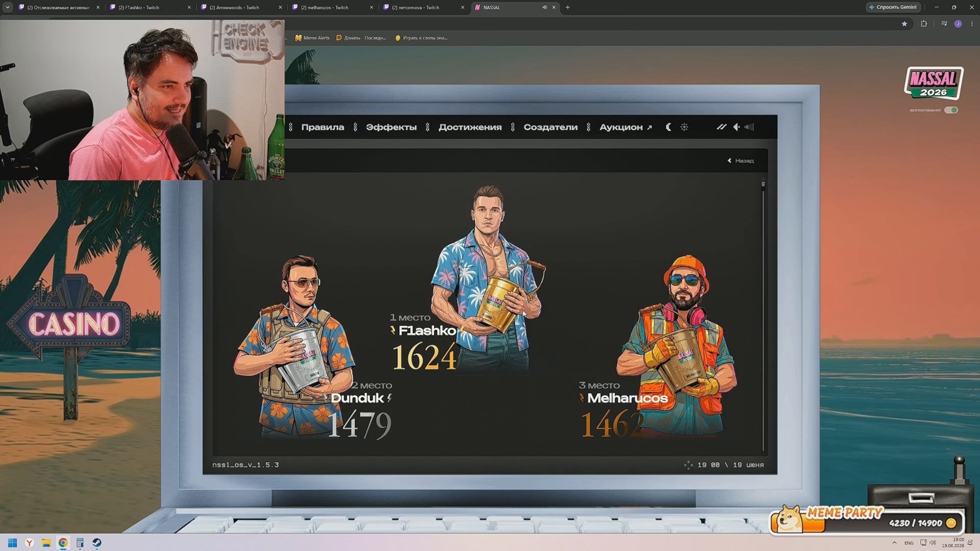Expand the system tray hidden icons
Screen dimensions: 980x551
tap(894, 543)
